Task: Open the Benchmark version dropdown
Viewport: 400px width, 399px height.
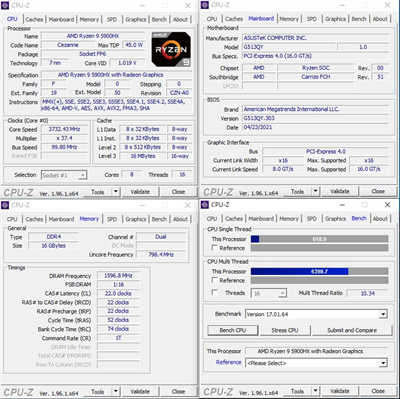Action: [x=383, y=314]
